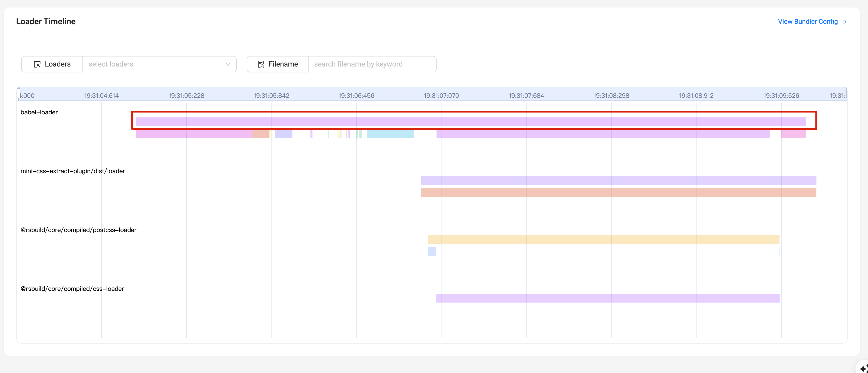This screenshot has width=868, height=373.
Task: Click the 19:31:08:298 time tick
Action: pos(611,96)
